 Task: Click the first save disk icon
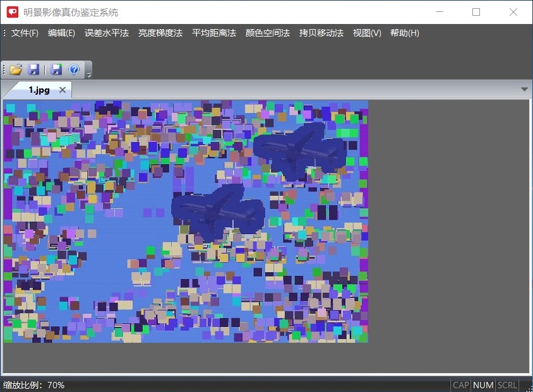coord(34,69)
